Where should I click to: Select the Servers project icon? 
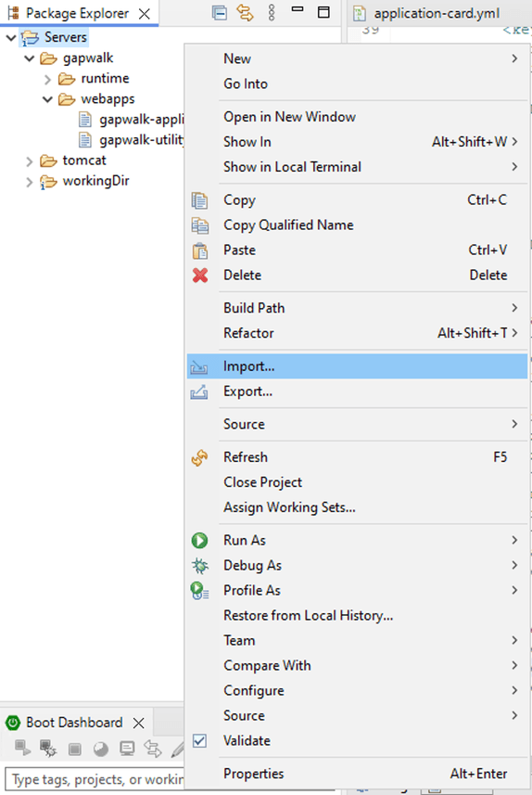[30, 38]
